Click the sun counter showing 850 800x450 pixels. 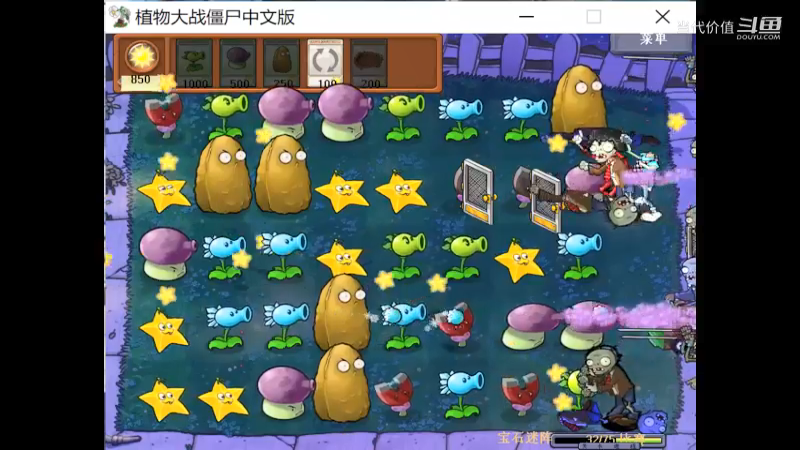click(140, 63)
